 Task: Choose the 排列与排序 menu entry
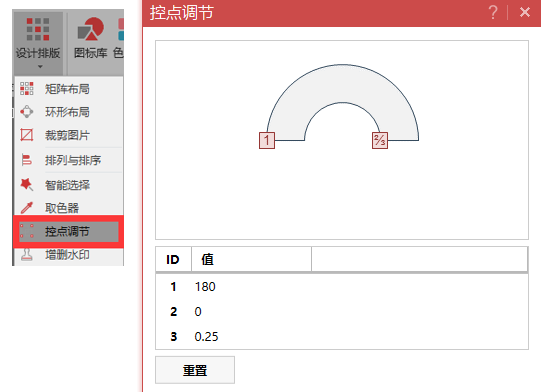[73, 160]
